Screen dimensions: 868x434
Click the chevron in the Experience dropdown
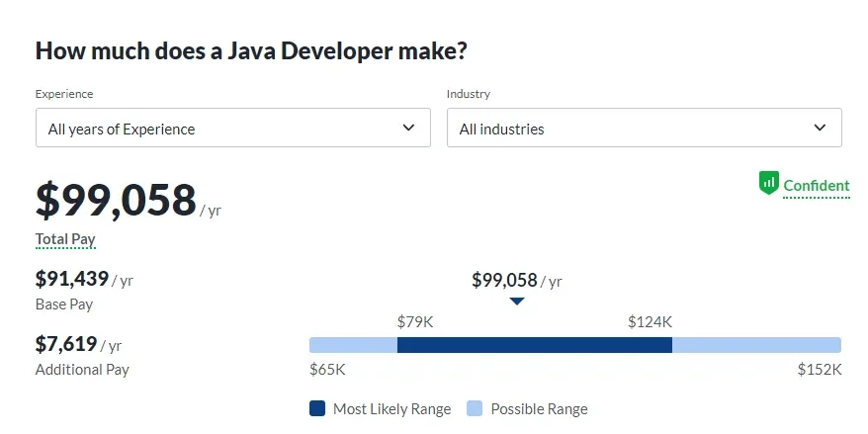click(409, 128)
